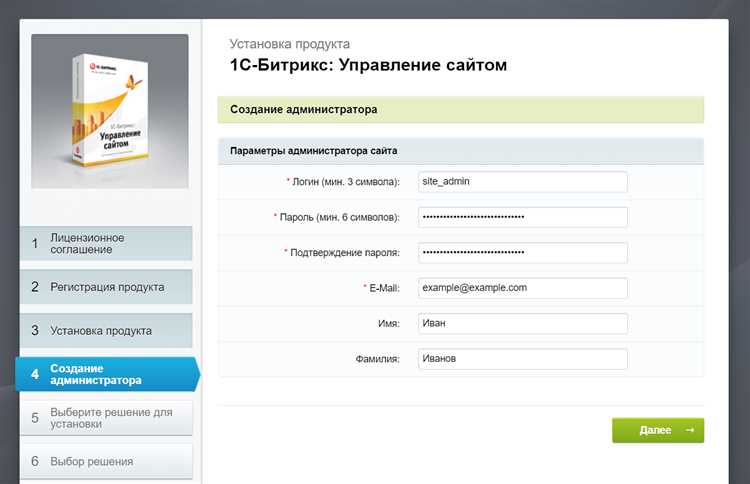Select step 6 Выбор решения
The height and width of the screenshot is (484, 750).
106,462
